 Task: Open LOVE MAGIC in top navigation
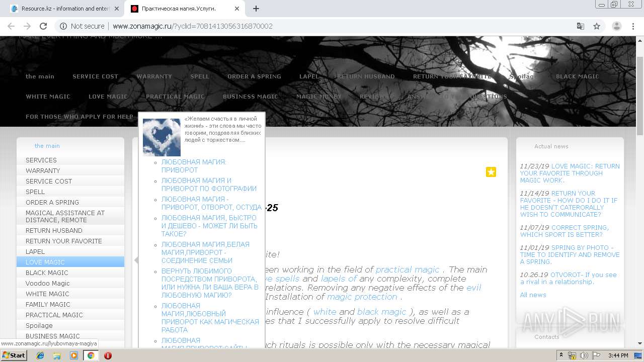(x=108, y=97)
